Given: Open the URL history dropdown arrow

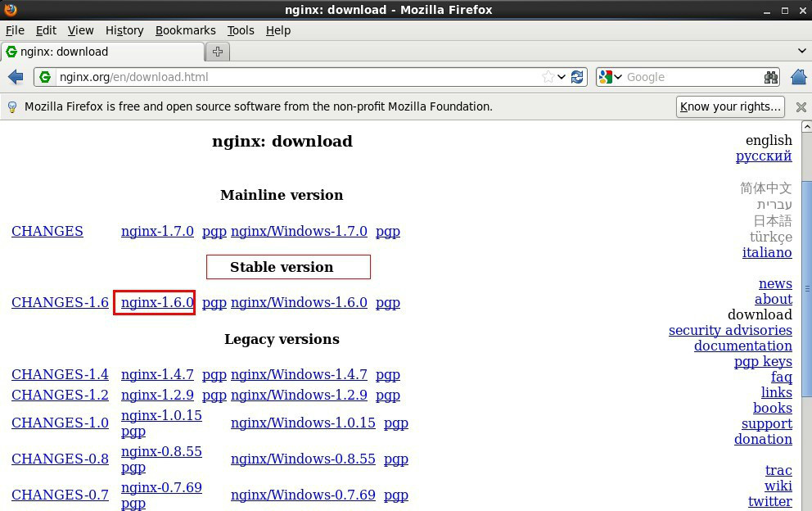Looking at the screenshot, I should coord(562,77).
